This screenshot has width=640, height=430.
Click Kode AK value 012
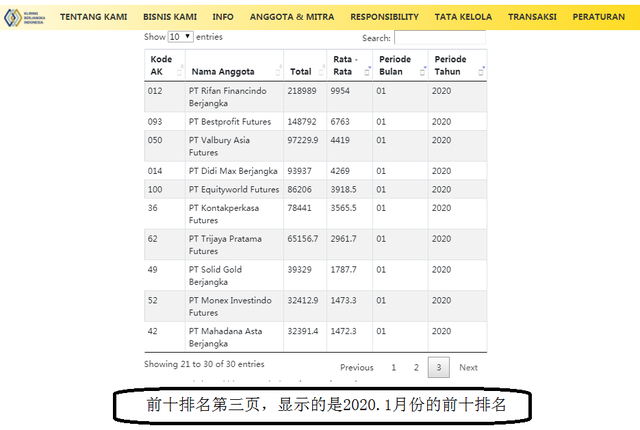pos(155,91)
